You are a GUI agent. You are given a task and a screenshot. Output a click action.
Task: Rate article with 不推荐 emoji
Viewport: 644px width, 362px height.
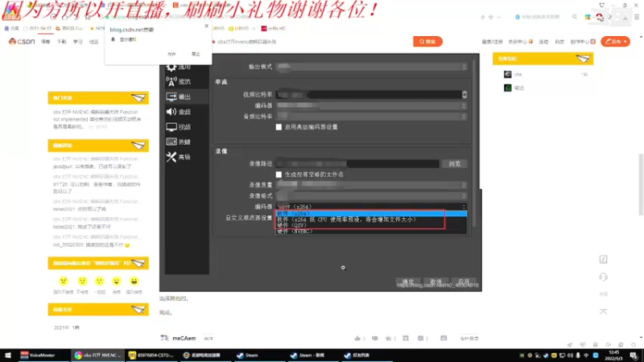pyautogui.click(x=82, y=281)
